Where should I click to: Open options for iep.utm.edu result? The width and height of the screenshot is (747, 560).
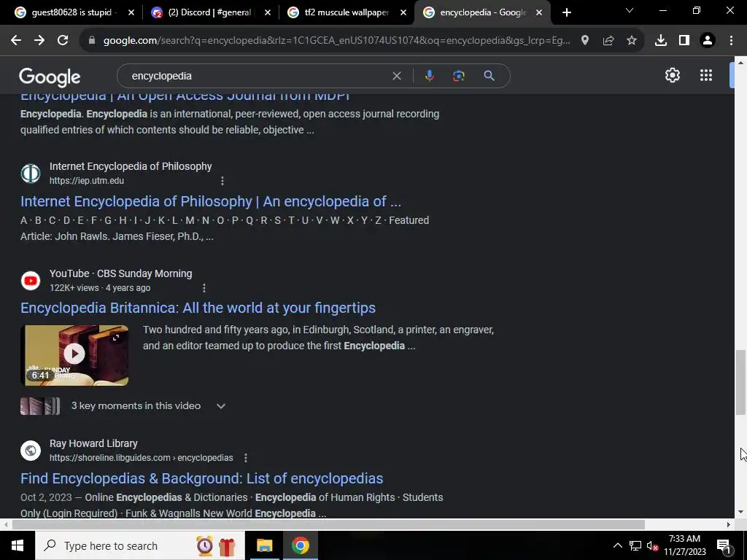pyautogui.click(x=222, y=181)
